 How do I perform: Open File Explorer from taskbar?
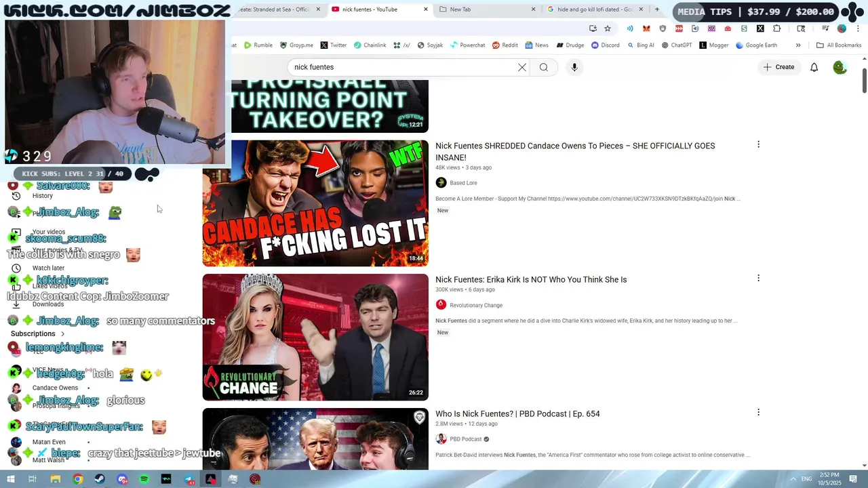(x=56, y=479)
